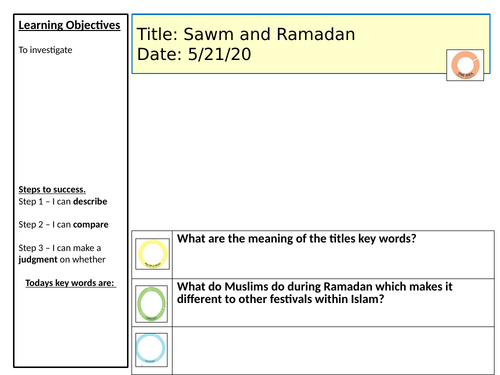Click the 'Date: 5/21/20' text
The height and width of the screenshot is (375, 500).
(194, 54)
